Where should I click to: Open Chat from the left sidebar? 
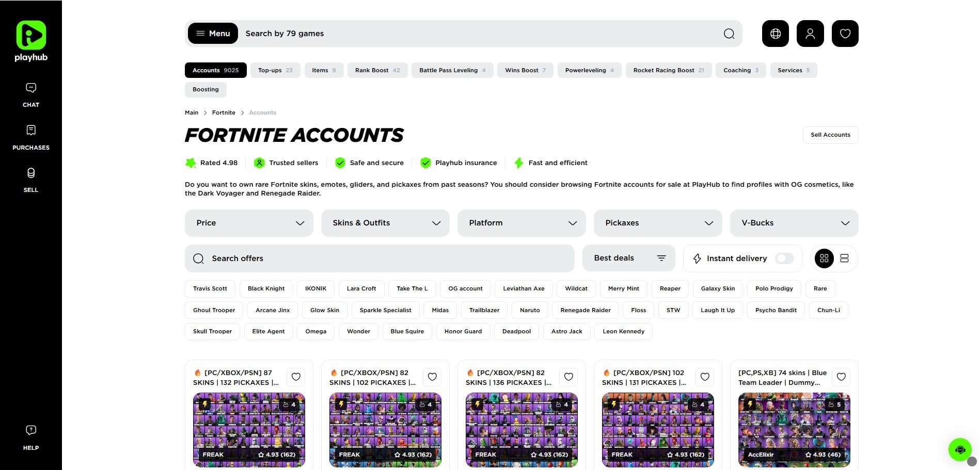point(31,95)
